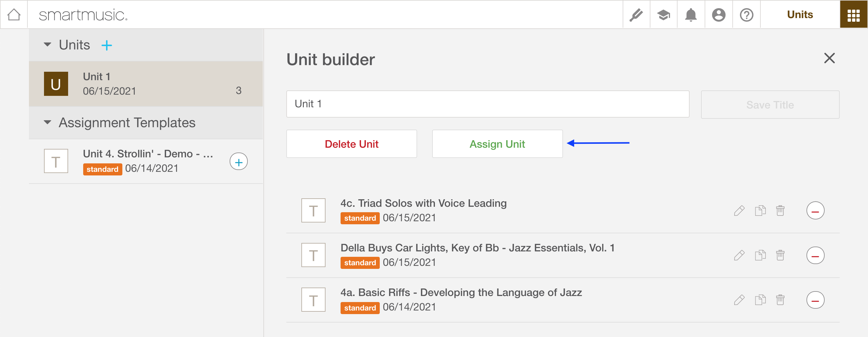Click the Units label in top navigation
The height and width of the screenshot is (337, 868).
[x=799, y=15]
